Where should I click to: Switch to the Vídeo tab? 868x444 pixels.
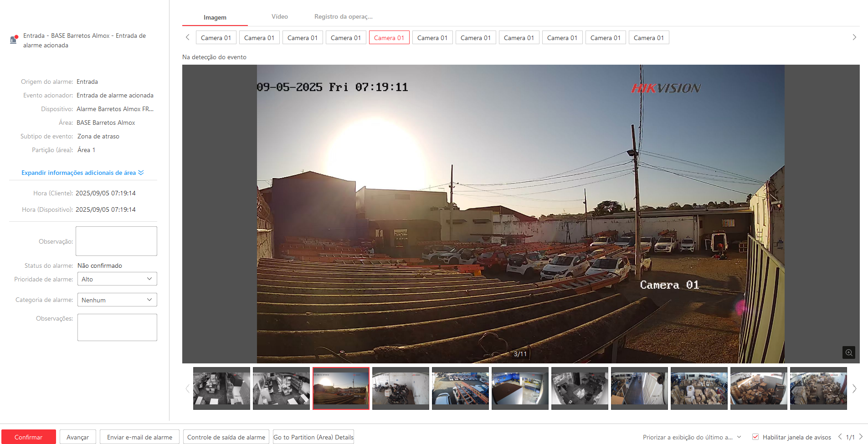pyautogui.click(x=279, y=17)
